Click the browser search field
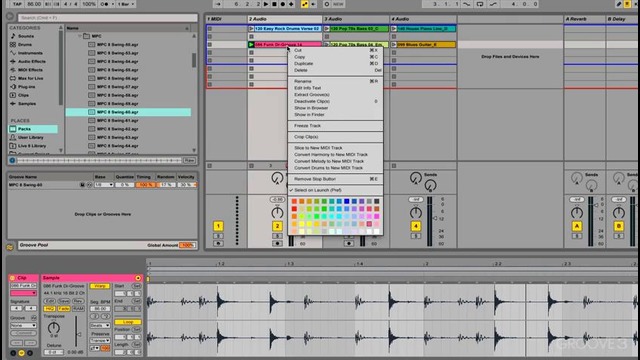 pyautogui.click(x=107, y=18)
